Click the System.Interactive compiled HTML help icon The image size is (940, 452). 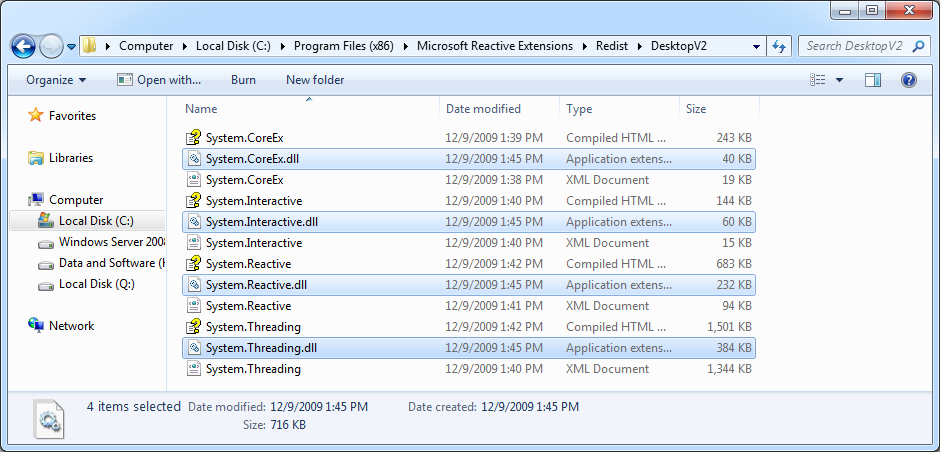[193, 201]
